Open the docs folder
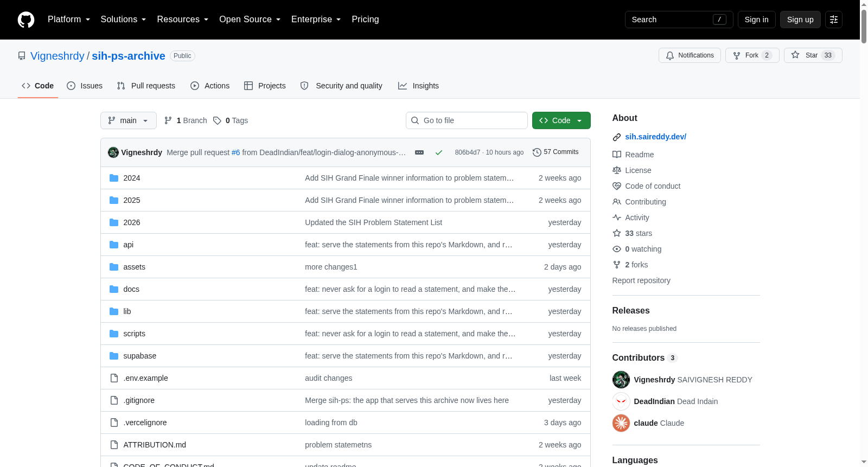Image resolution: width=868 pixels, height=467 pixels. click(131, 289)
